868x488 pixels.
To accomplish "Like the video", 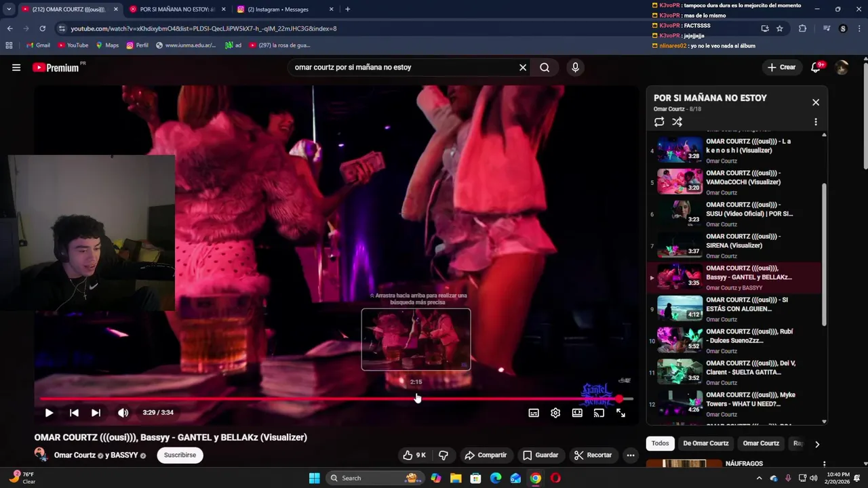I will click(414, 455).
